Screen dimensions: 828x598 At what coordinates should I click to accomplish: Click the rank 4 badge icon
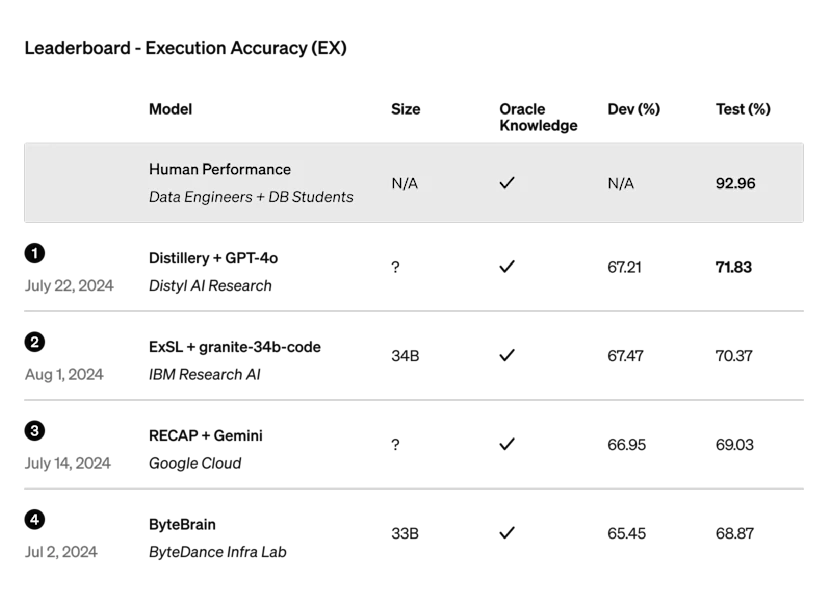(35, 520)
